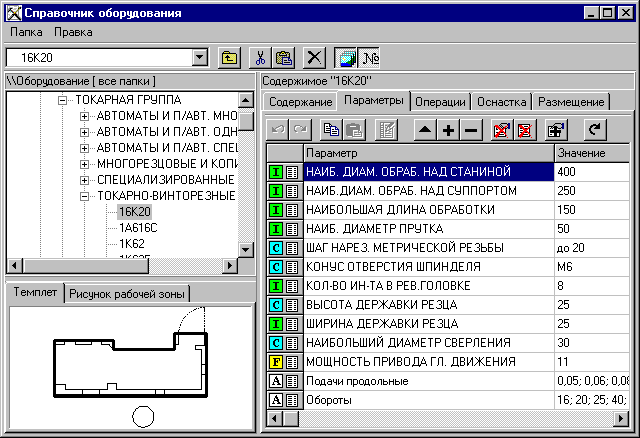Click the tree's horizontal scrollbar left arrow
This screenshot has height=438, width=640.
15,266
